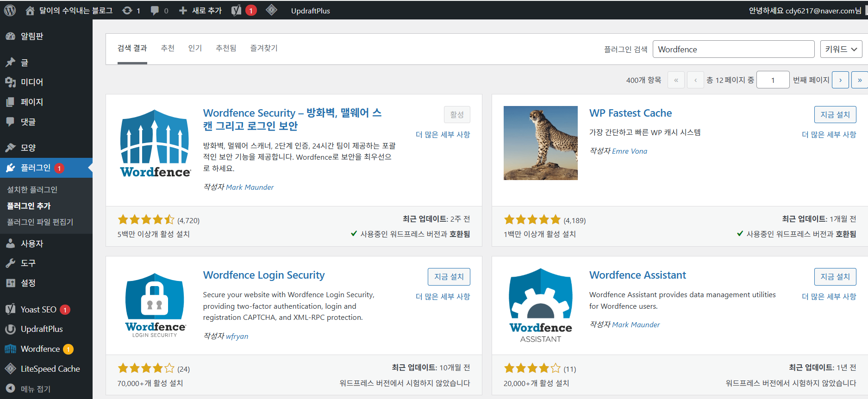Screen dimensions: 868x399
Task: Click the 활성 button for Wordfence Security
Action: 457,115
